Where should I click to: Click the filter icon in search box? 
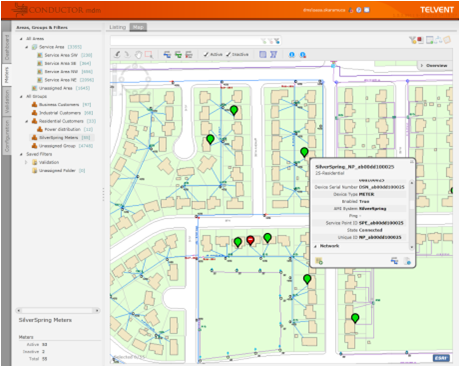coord(277,41)
